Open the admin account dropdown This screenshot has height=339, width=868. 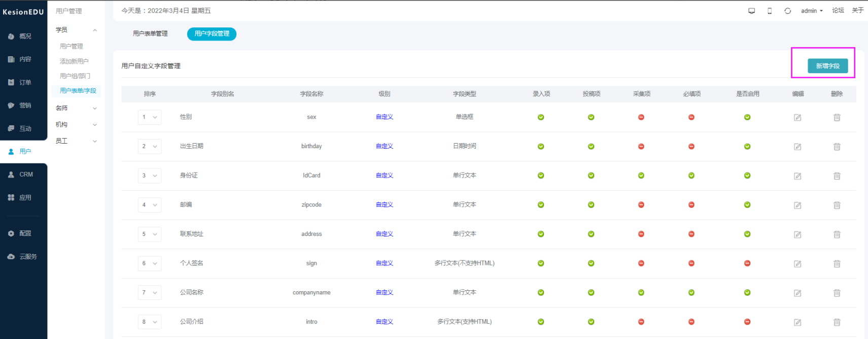pos(812,11)
